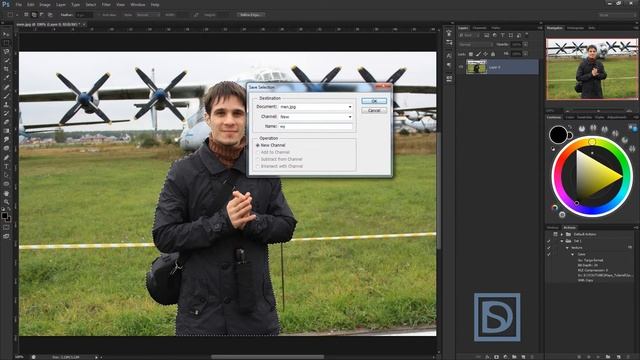Toggle the checkmark for Set 1 action
Viewport: 640px width, 360px height.
coord(549,241)
